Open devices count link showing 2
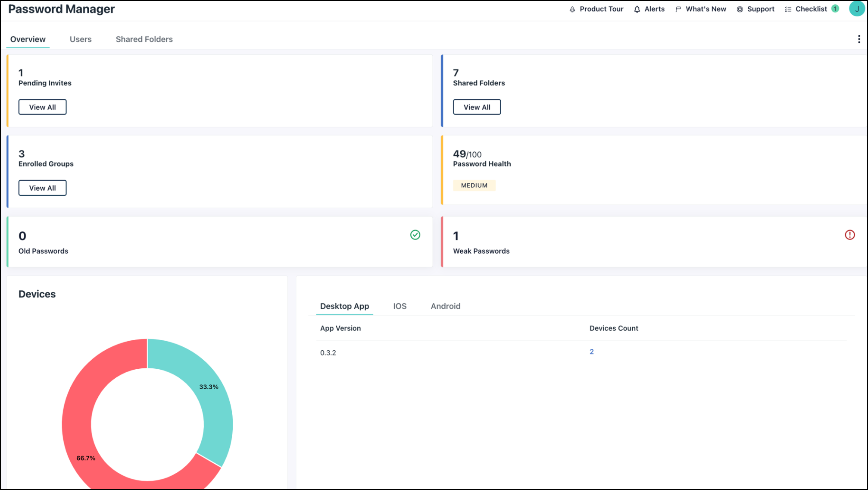 591,351
